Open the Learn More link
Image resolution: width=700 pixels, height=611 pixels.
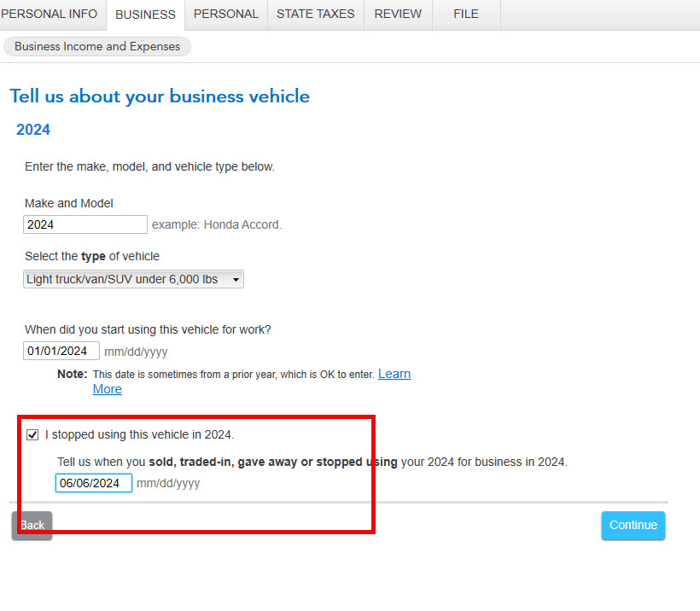(x=394, y=374)
